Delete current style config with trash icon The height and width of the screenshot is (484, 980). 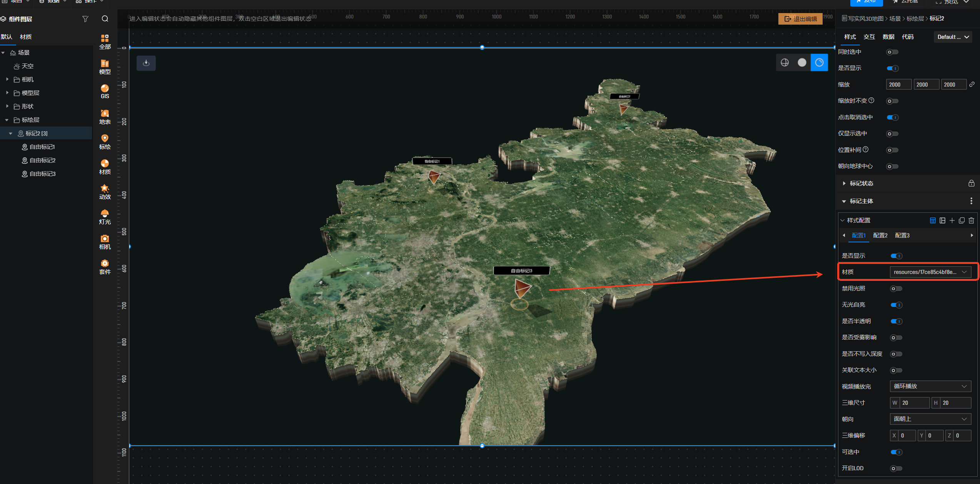click(x=971, y=220)
